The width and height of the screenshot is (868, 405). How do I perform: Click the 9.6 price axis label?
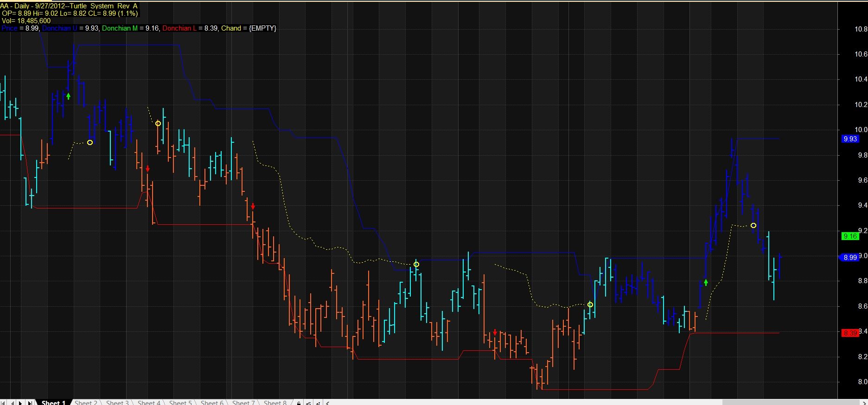(862, 180)
